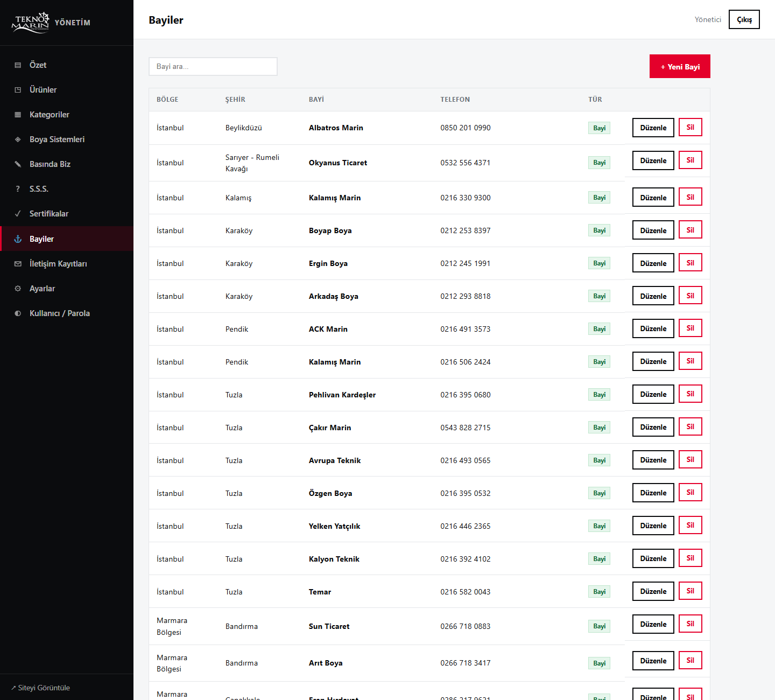Focus the Bayi ara search field
This screenshot has height=700, width=775.
pos(213,66)
